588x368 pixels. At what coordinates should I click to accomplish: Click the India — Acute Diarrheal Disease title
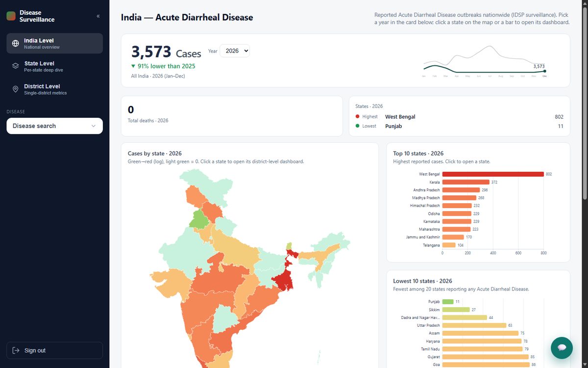pyautogui.click(x=187, y=18)
